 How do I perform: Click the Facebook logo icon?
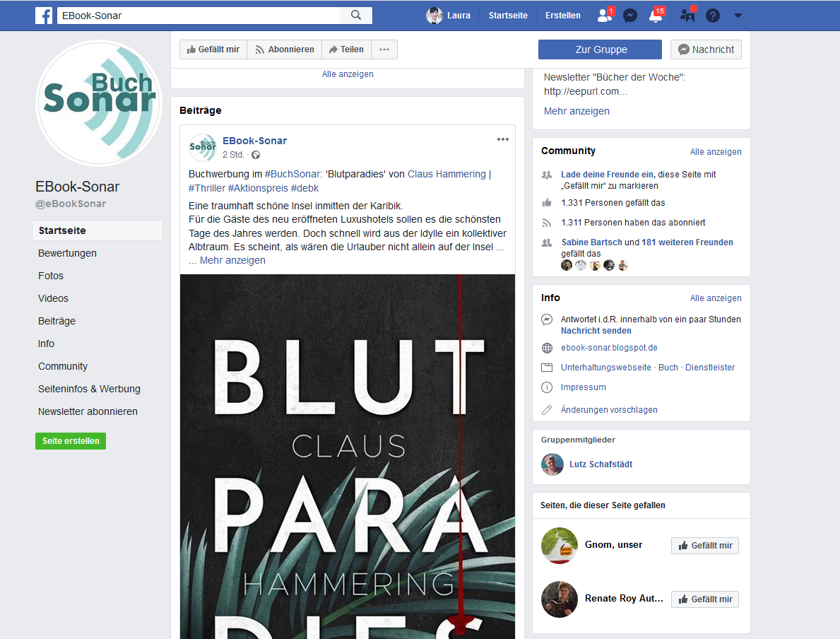coord(44,16)
